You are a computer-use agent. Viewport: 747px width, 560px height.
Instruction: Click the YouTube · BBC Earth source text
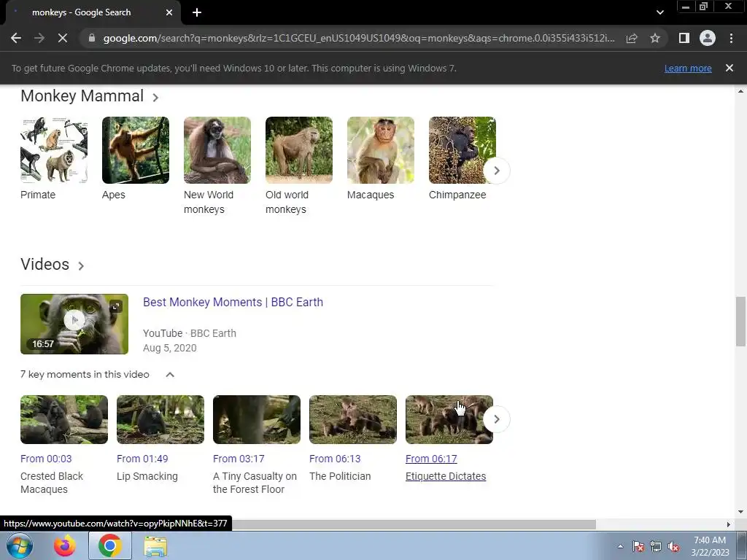pyautogui.click(x=190, y=333)
